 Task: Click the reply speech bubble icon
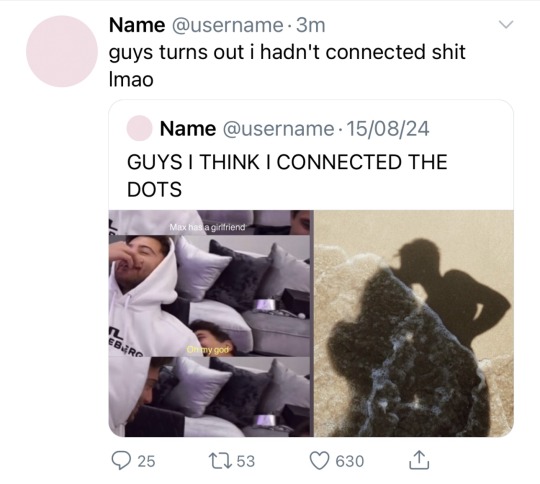coord(120,461)
